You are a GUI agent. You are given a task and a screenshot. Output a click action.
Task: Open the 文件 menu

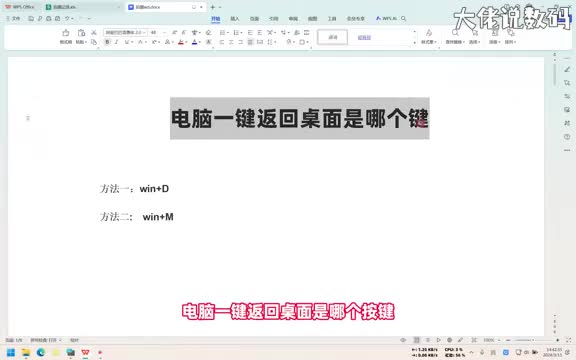[13, 18]
